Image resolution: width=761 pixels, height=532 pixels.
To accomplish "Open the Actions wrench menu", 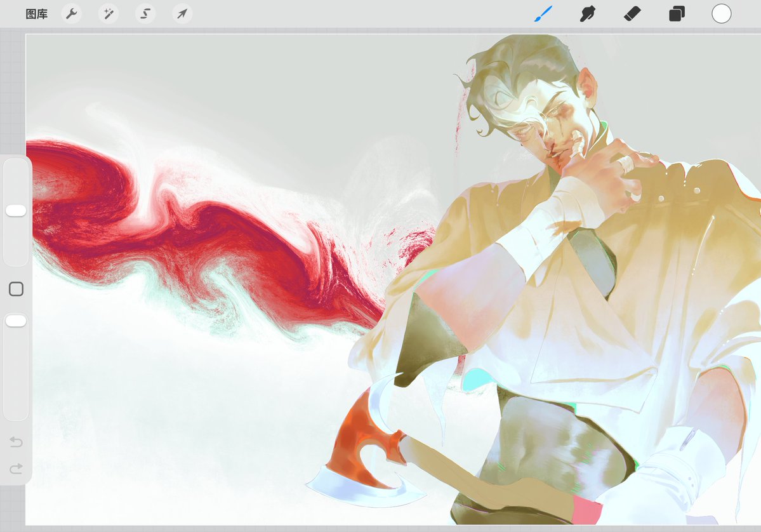I will tap(72, 13).
